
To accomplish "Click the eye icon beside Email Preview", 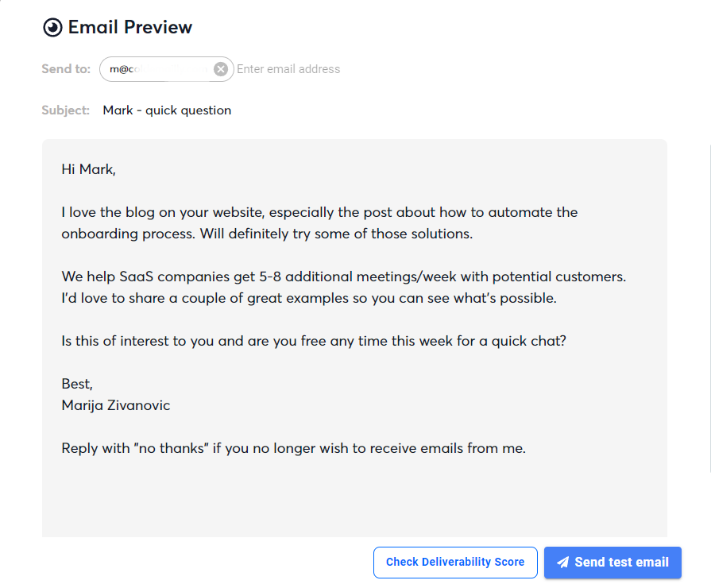I will (52, 28).
